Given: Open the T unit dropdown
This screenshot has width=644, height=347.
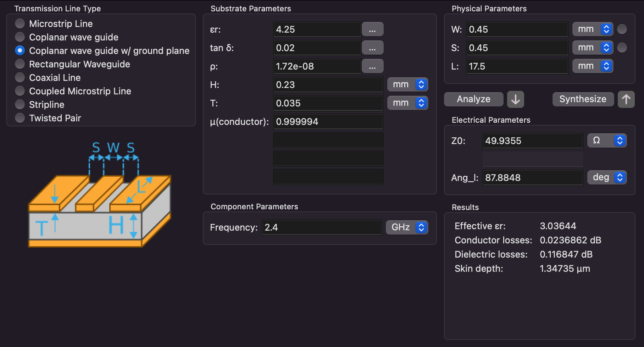Looking at the screenshot, I should click(408, 103).
